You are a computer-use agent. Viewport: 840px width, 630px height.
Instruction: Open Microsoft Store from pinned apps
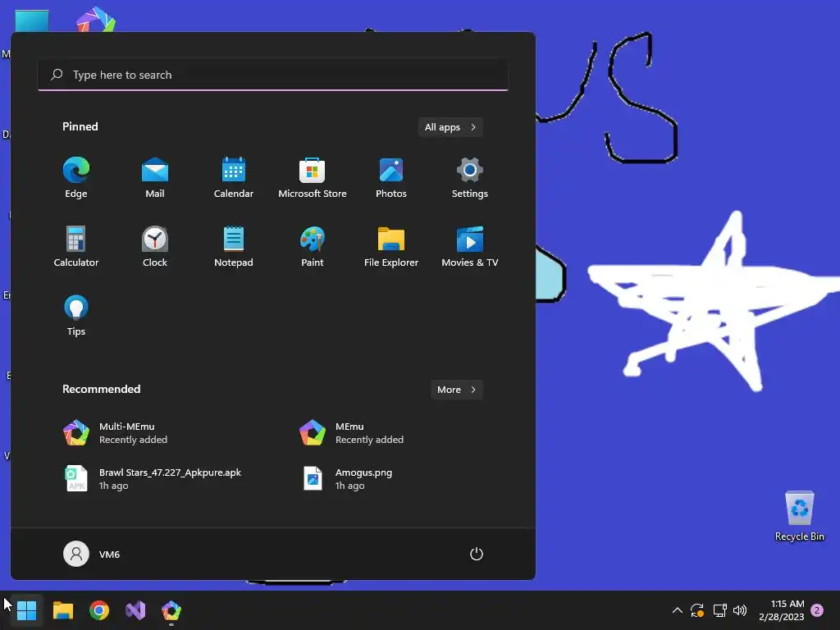(313, 177)
